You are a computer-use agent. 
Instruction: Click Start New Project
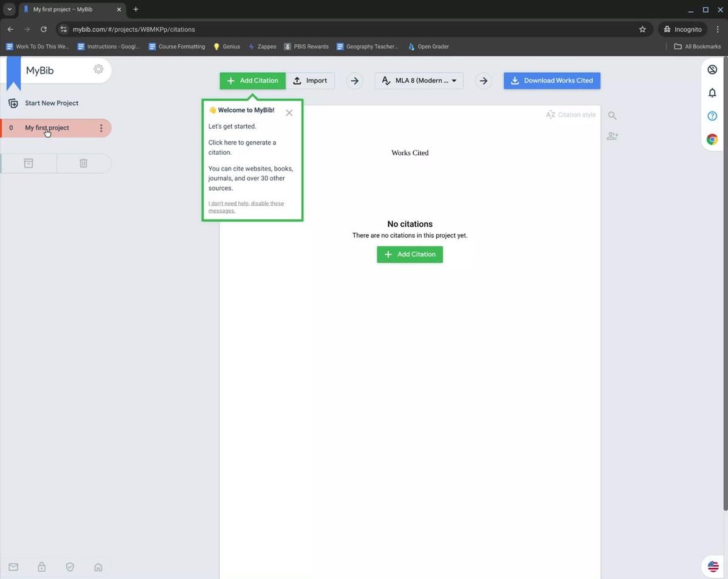52,103
